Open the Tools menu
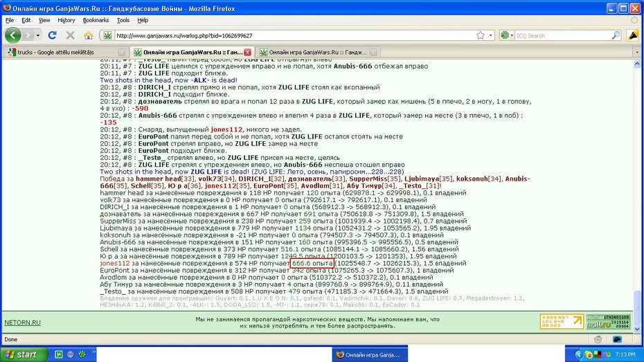Image resolution: width=644 pixels, height=362 pixels. pyautogui.click(x=123, y=20)
